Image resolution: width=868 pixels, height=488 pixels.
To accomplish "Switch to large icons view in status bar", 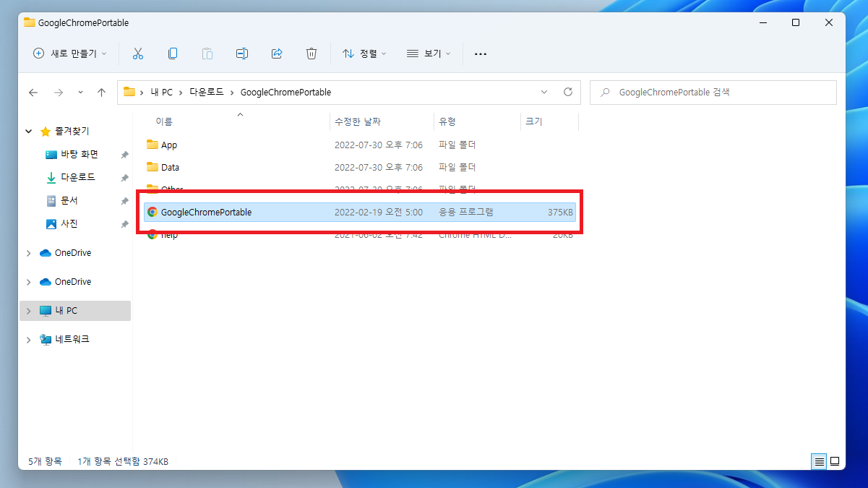I will point(835,461).
